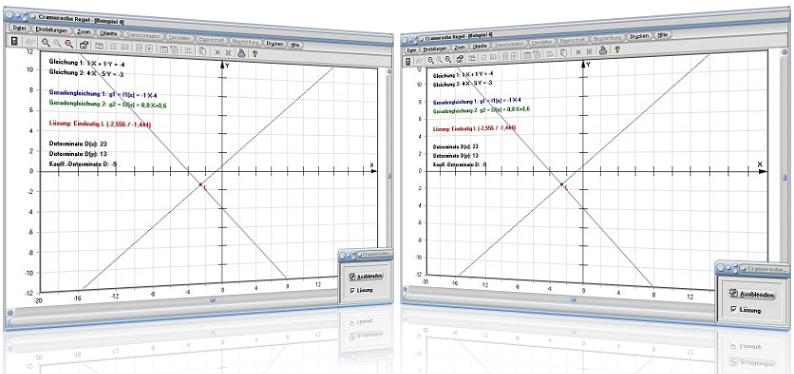Click the calculator icon in right window toolbar
The width and height of the screenshot is (794, 374).
point(408,61)
